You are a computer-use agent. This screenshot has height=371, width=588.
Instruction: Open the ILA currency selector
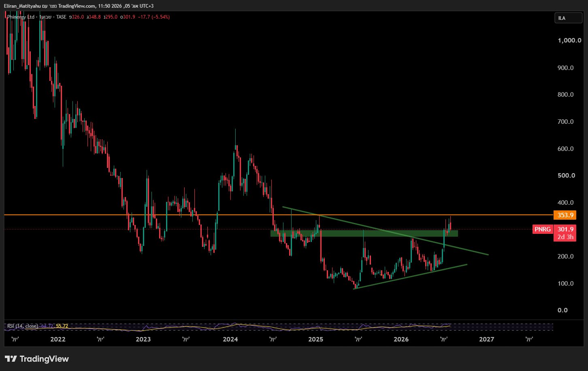568,18
